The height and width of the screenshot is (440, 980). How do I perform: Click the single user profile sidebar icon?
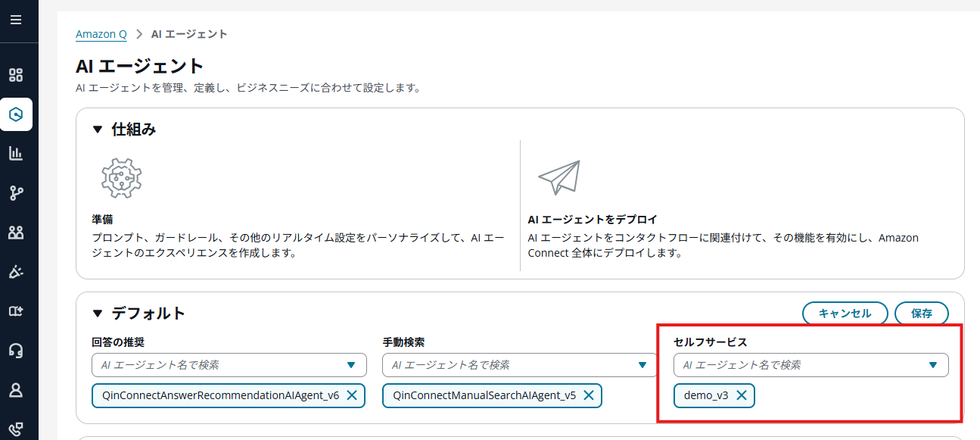pos(16,390)
